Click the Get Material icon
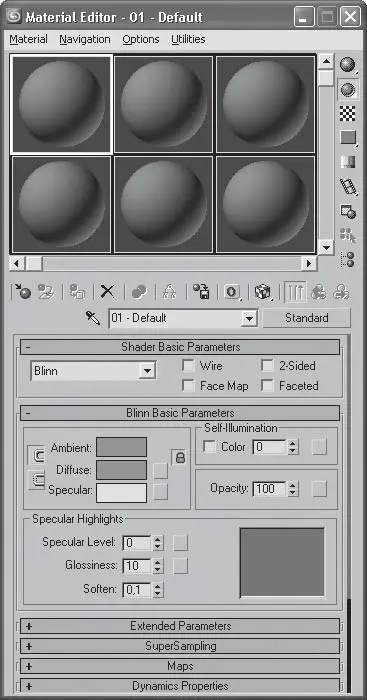Image resolution: width=367 pixels, height=700 pixels. tap(21, 292)
